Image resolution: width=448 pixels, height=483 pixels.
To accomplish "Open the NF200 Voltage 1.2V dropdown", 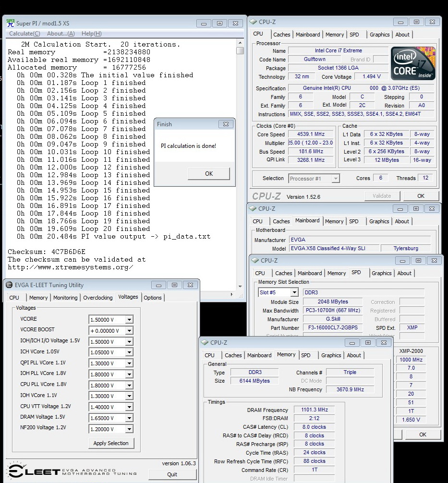I will tap(130, 429).
